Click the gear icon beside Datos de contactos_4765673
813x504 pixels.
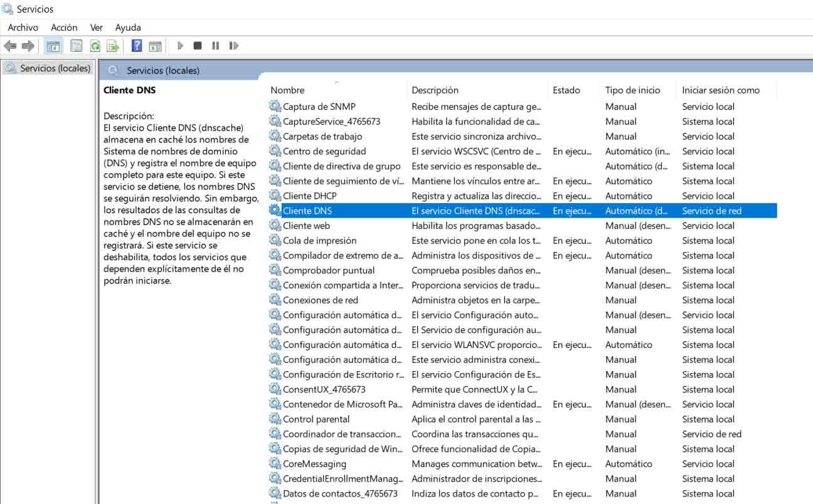[275, 493]
